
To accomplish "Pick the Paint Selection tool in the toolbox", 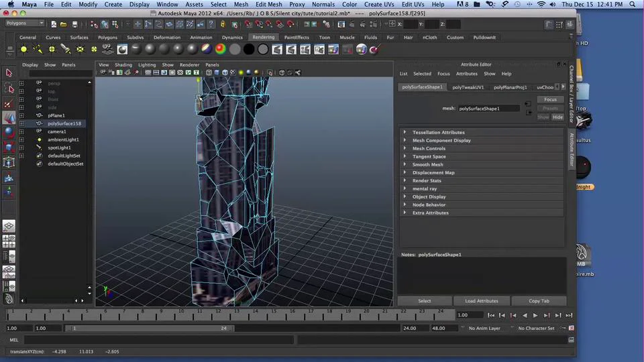I will pos(9,103).
